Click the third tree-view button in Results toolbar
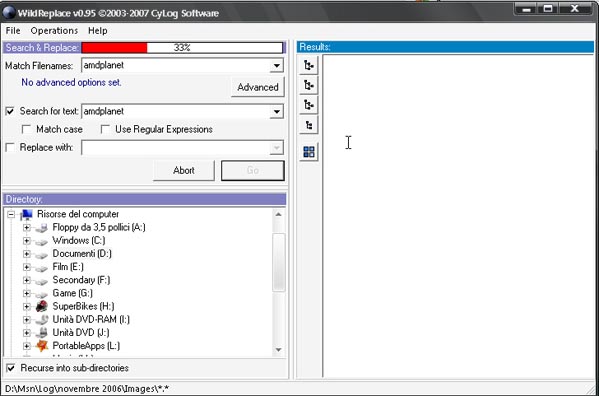 pyautogui.click(x=309, y=105)
